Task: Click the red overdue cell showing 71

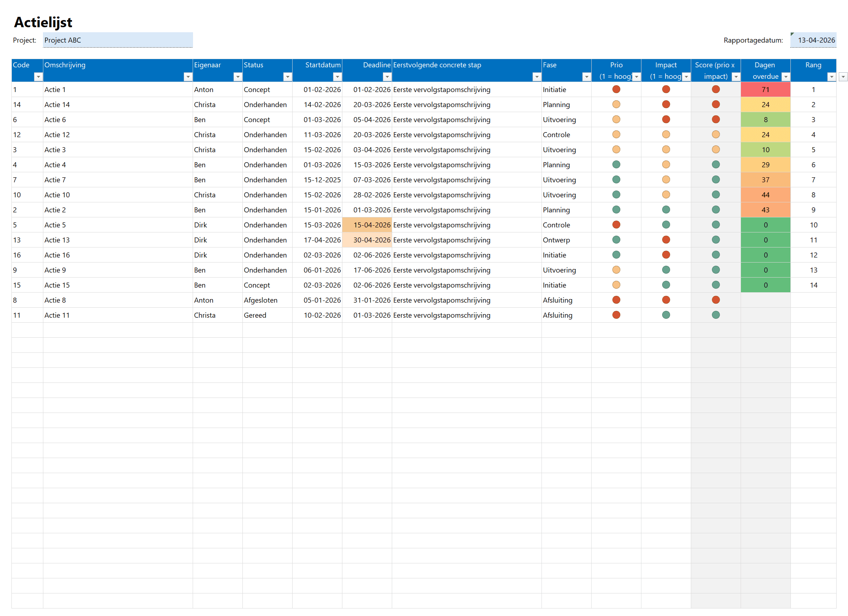Action: coord(765,90)
